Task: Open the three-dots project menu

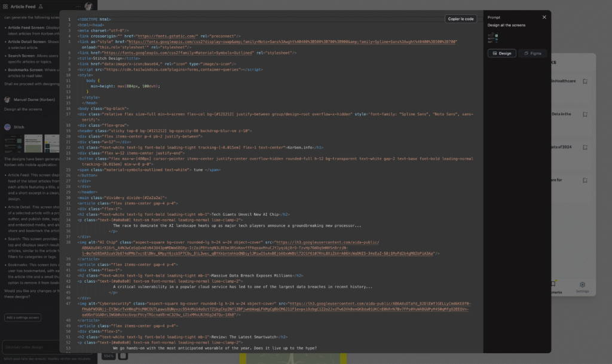Action: (78, 7)
